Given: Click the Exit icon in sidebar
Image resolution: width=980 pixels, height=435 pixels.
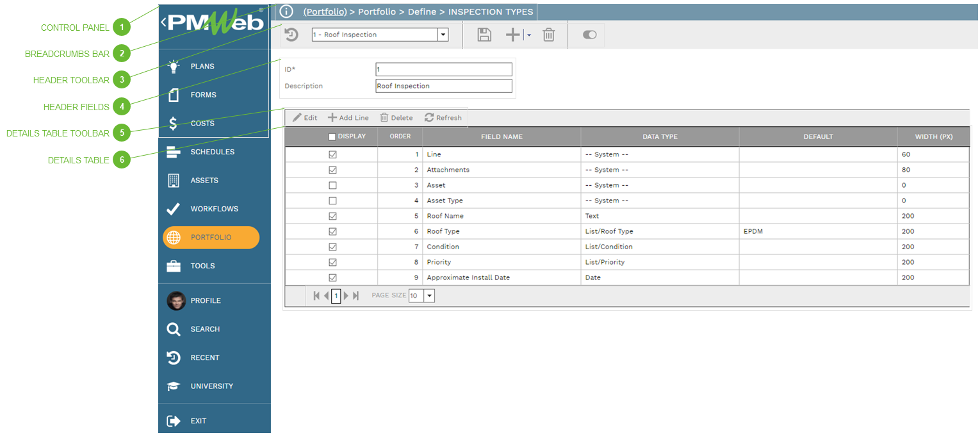Looking at the screenshot, I should click(174, 421).
